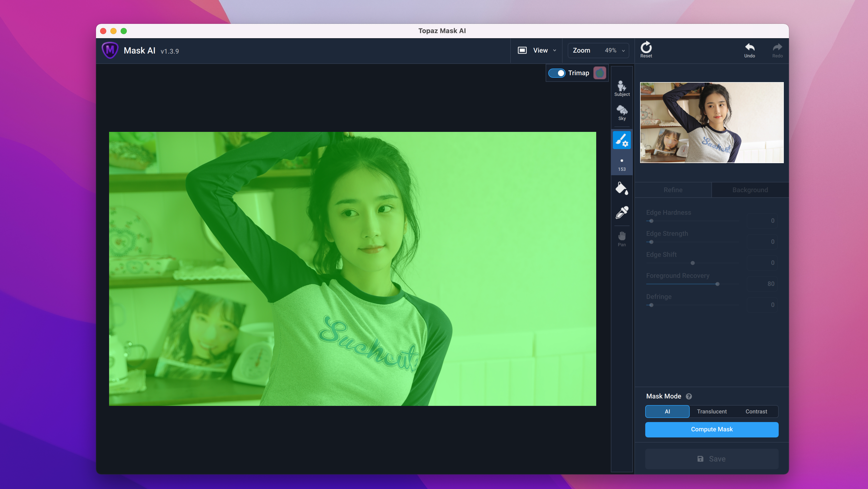This screenshot has width=868, height=489.
Task: Click the original image preview thumbnail
Action: point(712,122)
